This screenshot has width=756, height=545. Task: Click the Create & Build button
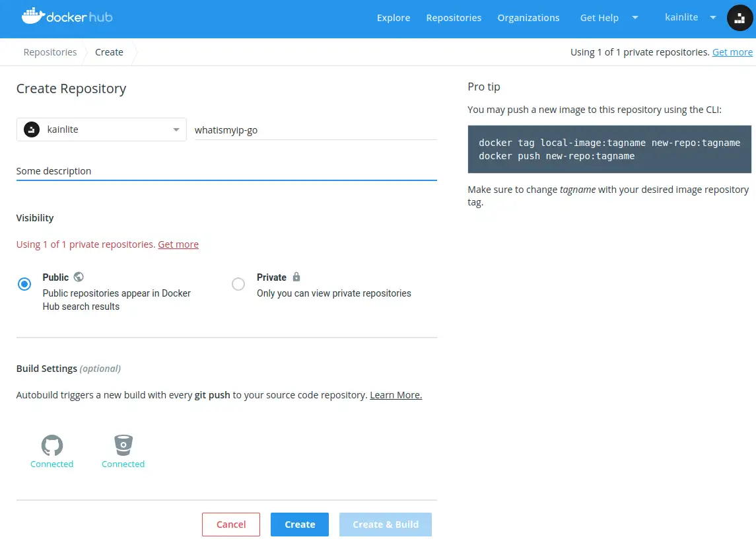tap(385, 525)
